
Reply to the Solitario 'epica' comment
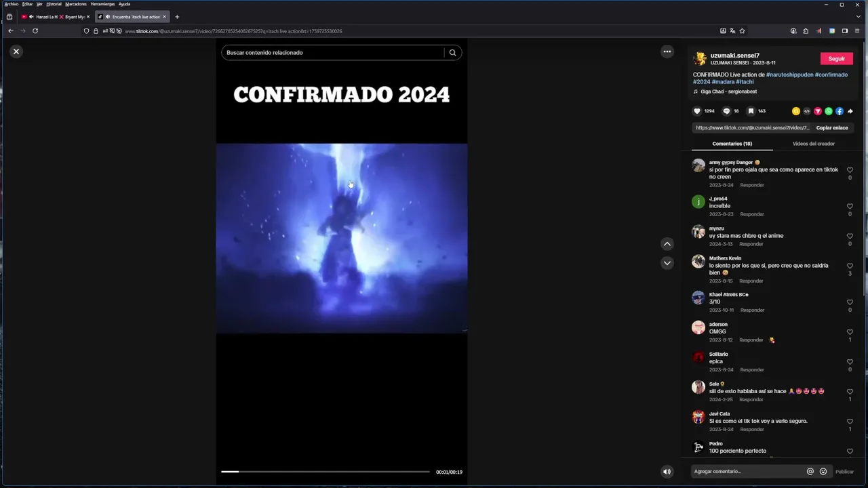click(752, 370)
